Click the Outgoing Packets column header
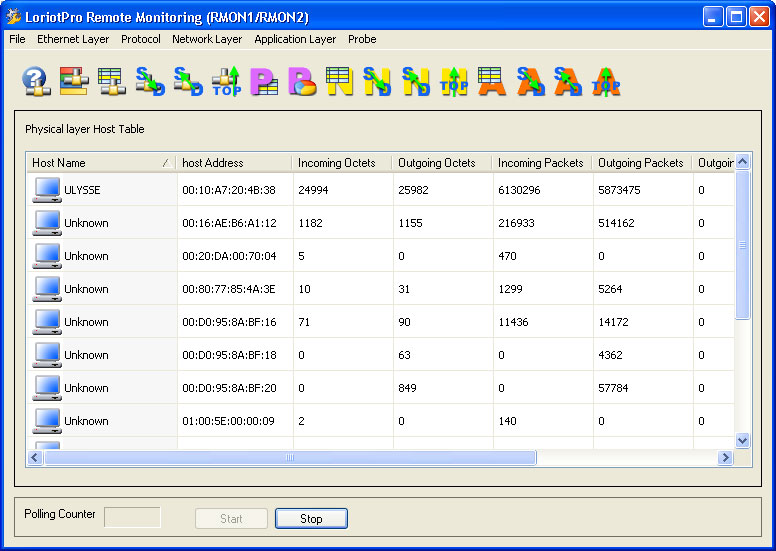 tap(640, 162)
